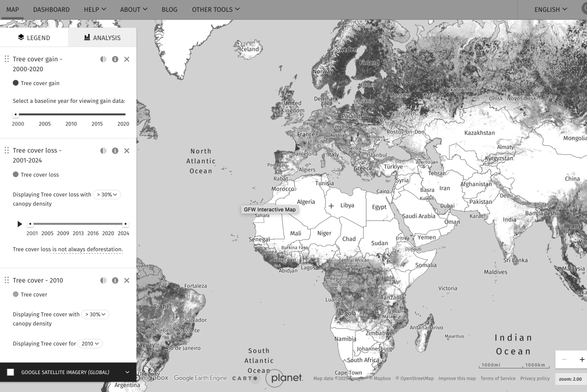Open the Terms of Service link
Image resolution: width=587 pixels, height=392 pixels.
[498, 378]
